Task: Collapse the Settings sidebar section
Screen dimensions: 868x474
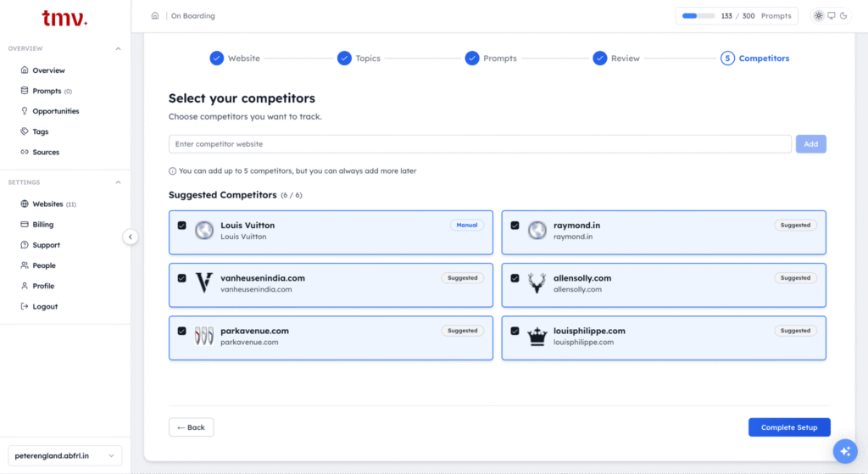Action: 118,182
